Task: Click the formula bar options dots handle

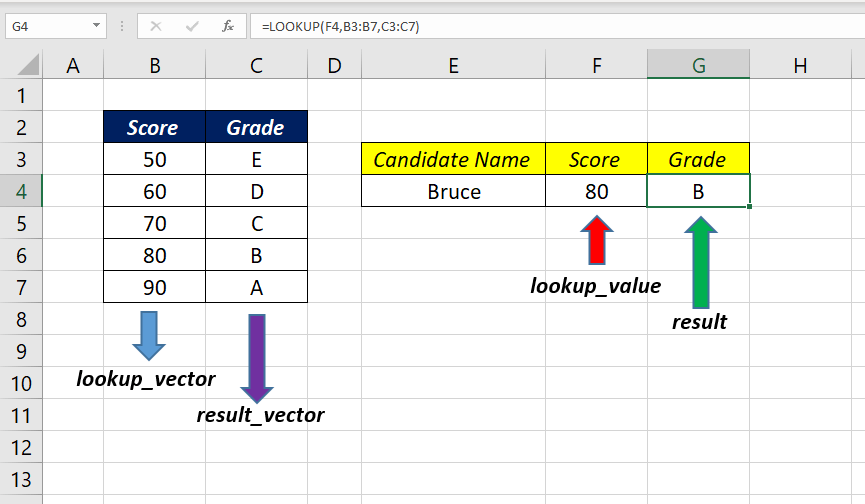Action: pyautogui.click(x=121, y=26)
